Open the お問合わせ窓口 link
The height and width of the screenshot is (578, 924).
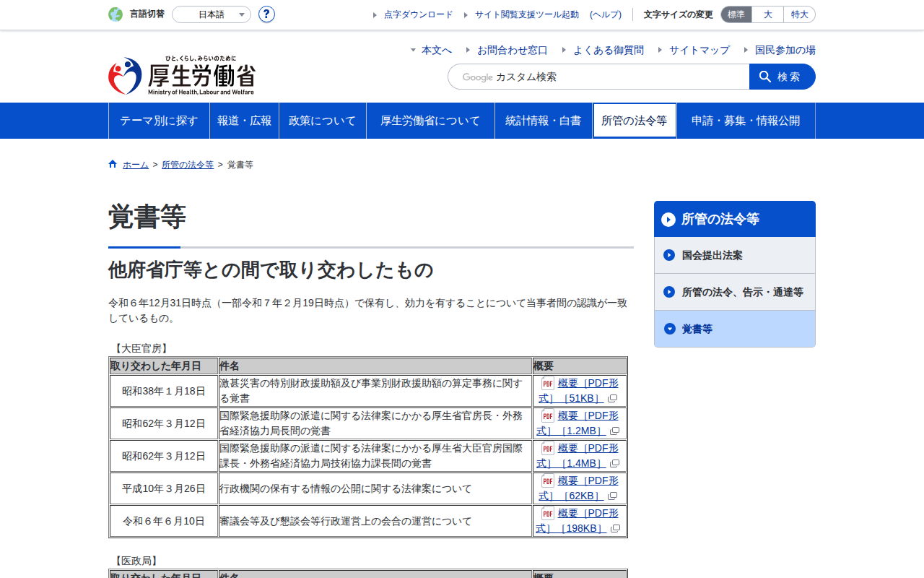tap(513, 50)
